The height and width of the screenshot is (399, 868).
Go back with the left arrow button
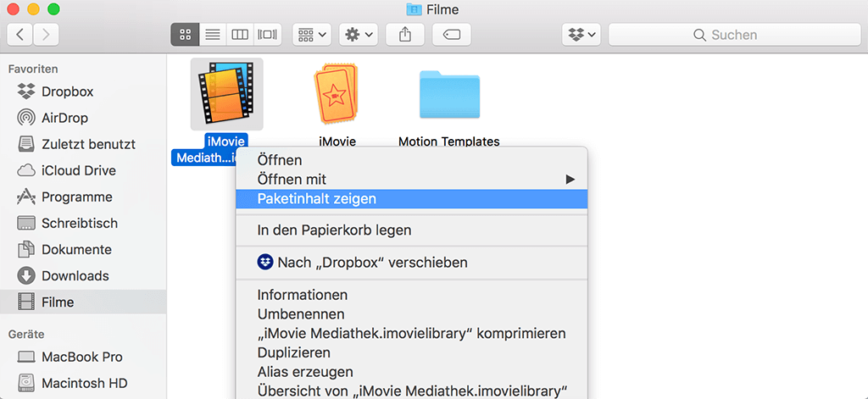20,35
